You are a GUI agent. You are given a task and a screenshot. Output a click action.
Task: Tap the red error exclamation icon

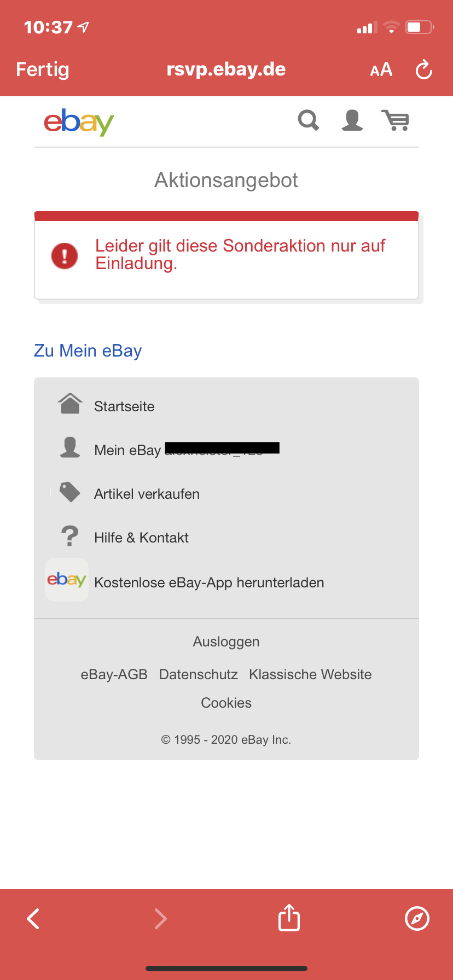pos(65,255)
